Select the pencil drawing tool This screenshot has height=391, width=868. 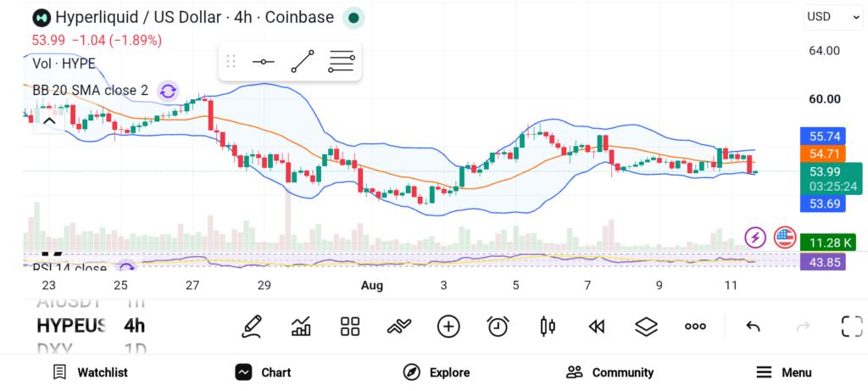tap(251, 327)
